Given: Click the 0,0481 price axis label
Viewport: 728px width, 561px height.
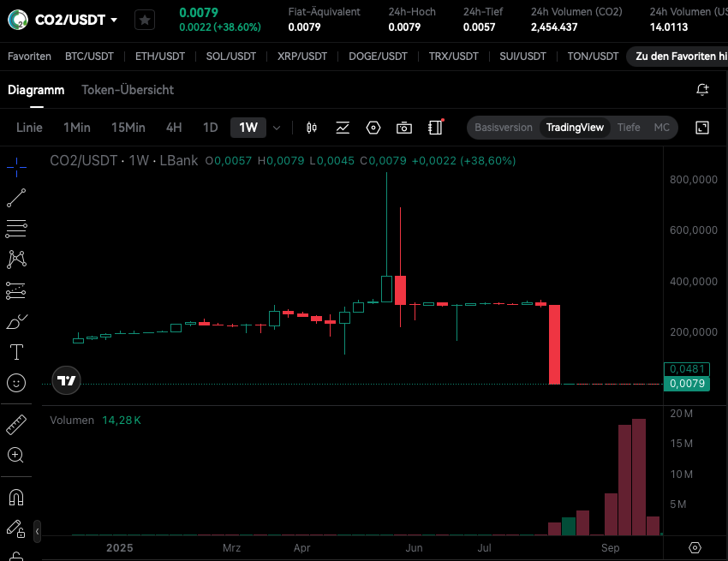Looking at the screenshot, I should 687,369.
